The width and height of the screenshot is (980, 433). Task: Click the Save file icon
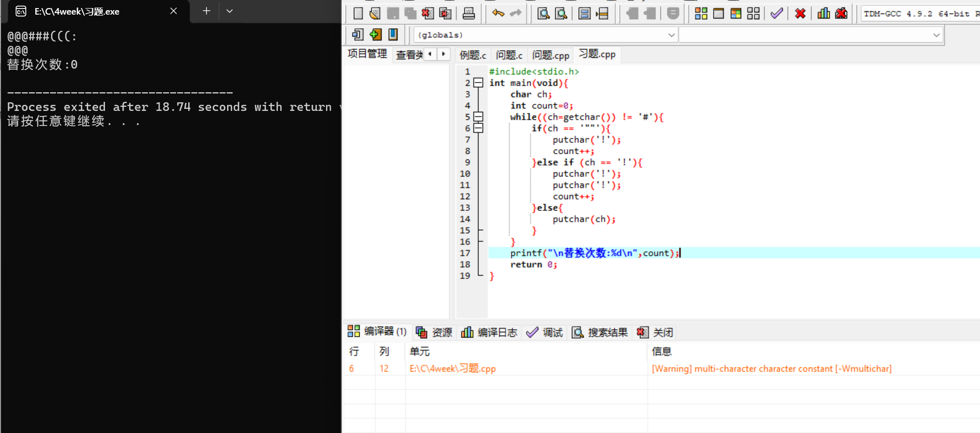coord(393,14)
